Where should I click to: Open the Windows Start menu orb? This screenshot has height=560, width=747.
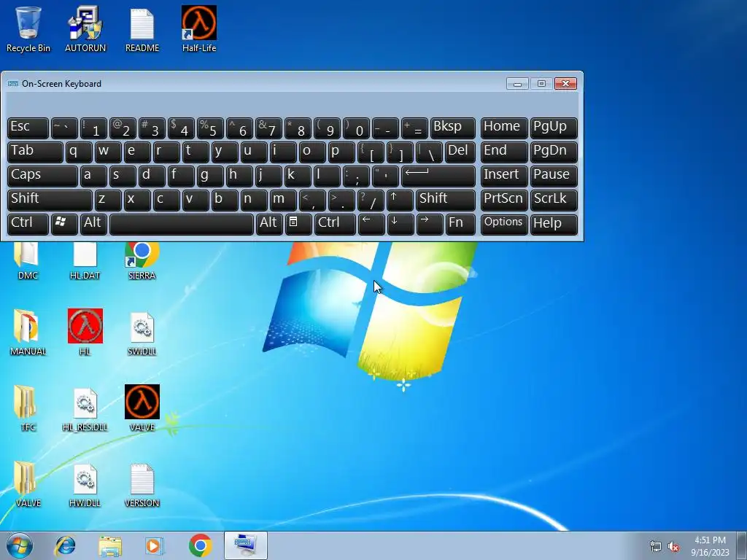20,545
